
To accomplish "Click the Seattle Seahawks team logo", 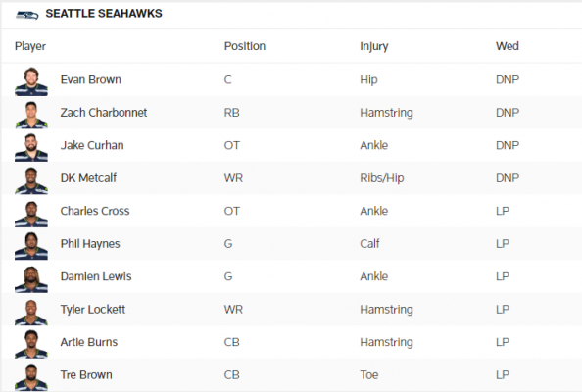I will (27, 15).
